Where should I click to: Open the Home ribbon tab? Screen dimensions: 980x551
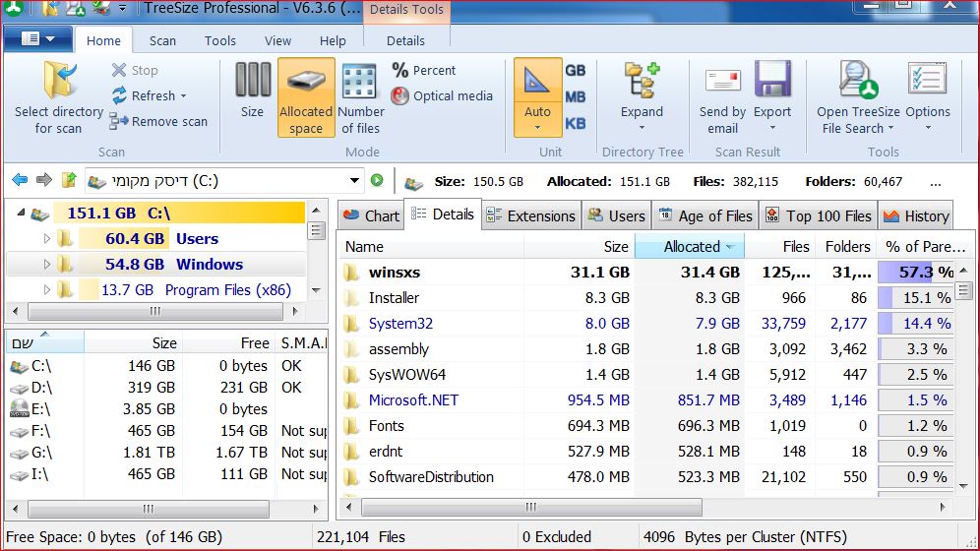(x=103, y=40)
